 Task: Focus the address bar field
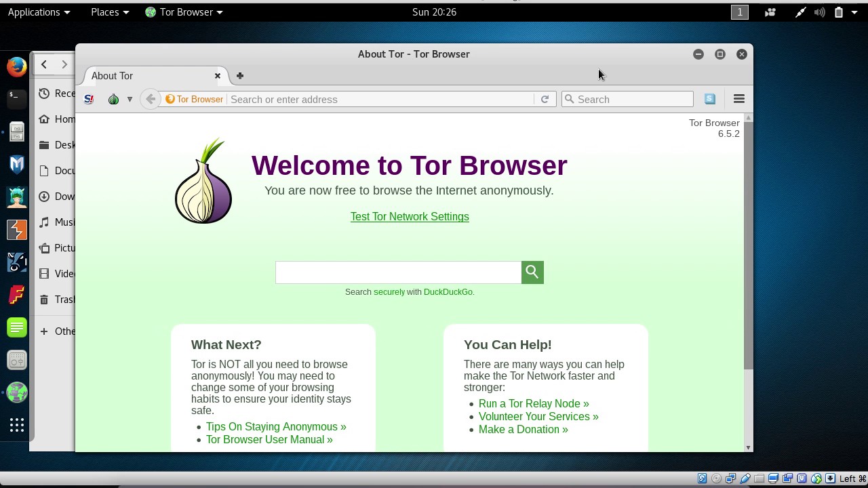[381, 99]
